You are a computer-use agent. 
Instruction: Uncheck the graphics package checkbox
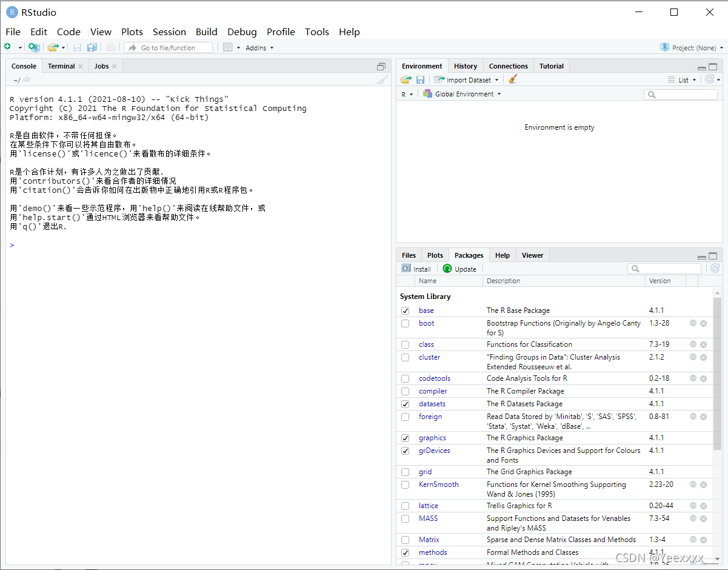click(x=406, y=438)
